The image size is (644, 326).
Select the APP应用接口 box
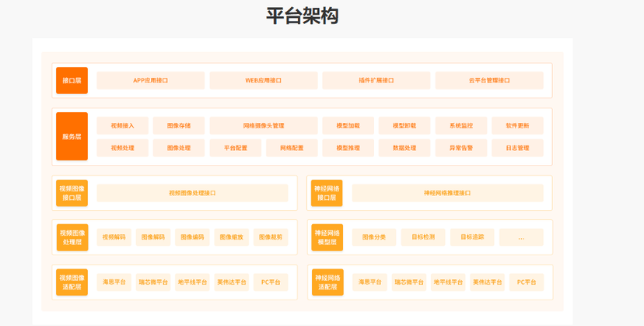point(151,81)
